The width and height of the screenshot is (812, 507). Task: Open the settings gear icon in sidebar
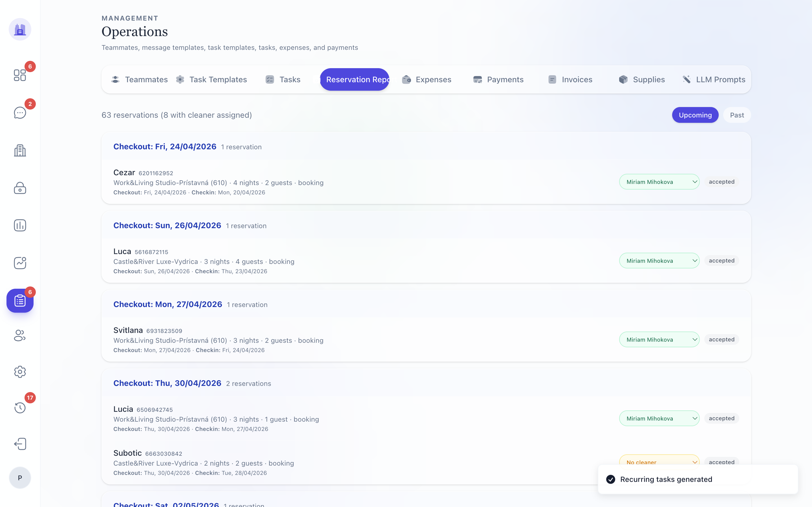pyautogui.click(x=20, y=372)
